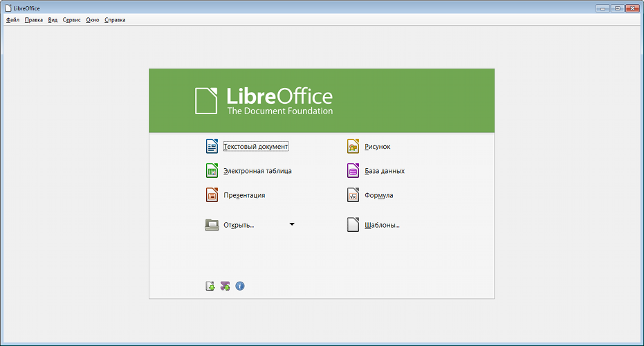Image resolution: width=644 pixels, height=346 pixels.
Task: Click the Math formula icon
Action: pos(353,194)
